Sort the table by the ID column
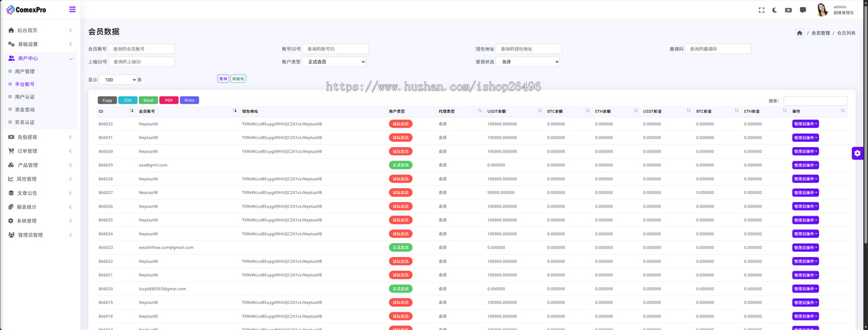This screenshot has height=330, width=868. 131,111
